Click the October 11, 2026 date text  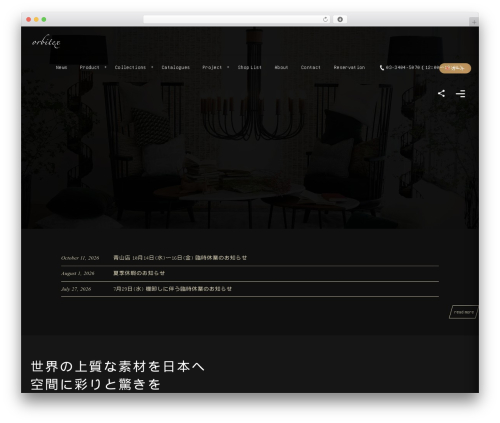click(x=80, y=258)
